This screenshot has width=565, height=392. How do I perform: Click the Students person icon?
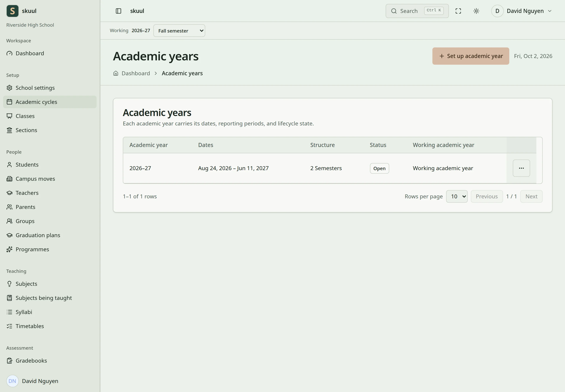click(9, 165)
